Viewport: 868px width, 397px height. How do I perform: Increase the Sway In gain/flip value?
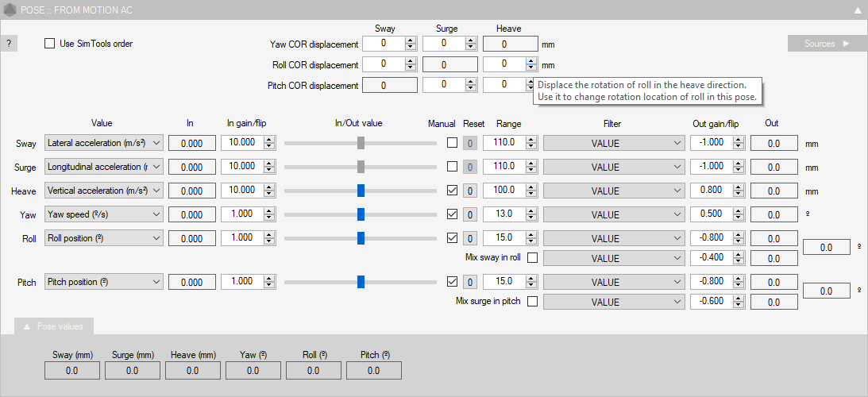tap(269, 139)
